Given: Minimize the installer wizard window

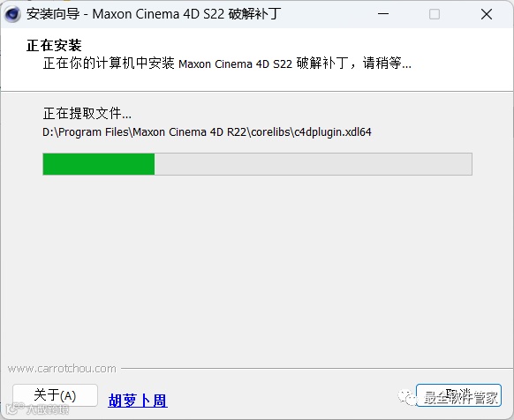Looking at the screenshot, I should coord(383,14).
